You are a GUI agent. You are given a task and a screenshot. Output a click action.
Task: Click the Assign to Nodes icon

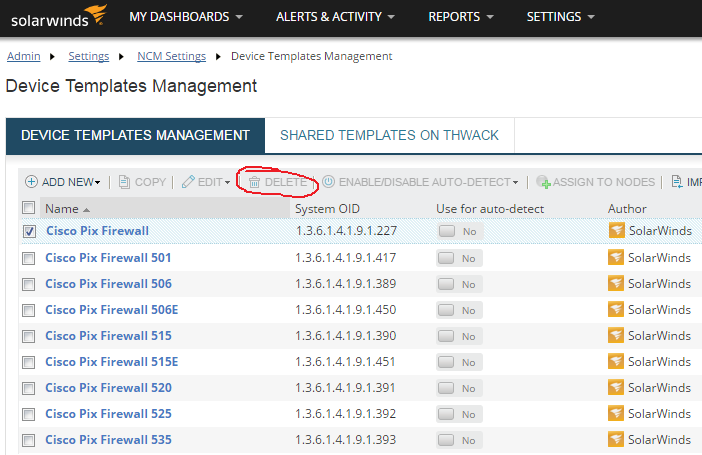pos(544,182)
